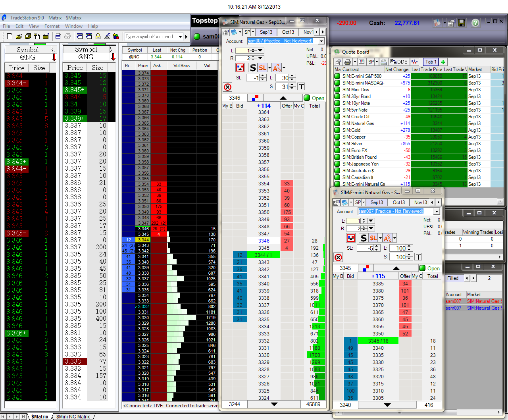Viewport: 508px width, 420px height.
Task: Expand the SL options arrow in Natural Gas window
Action: tap(269, 67)
